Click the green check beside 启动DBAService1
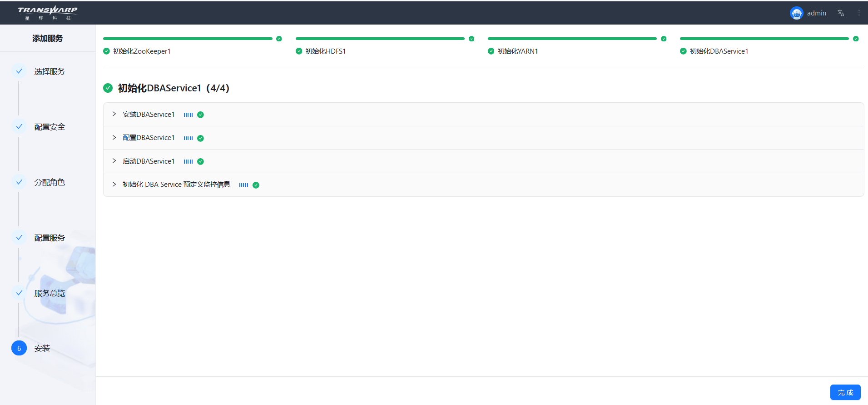 (x=200, y=161)
